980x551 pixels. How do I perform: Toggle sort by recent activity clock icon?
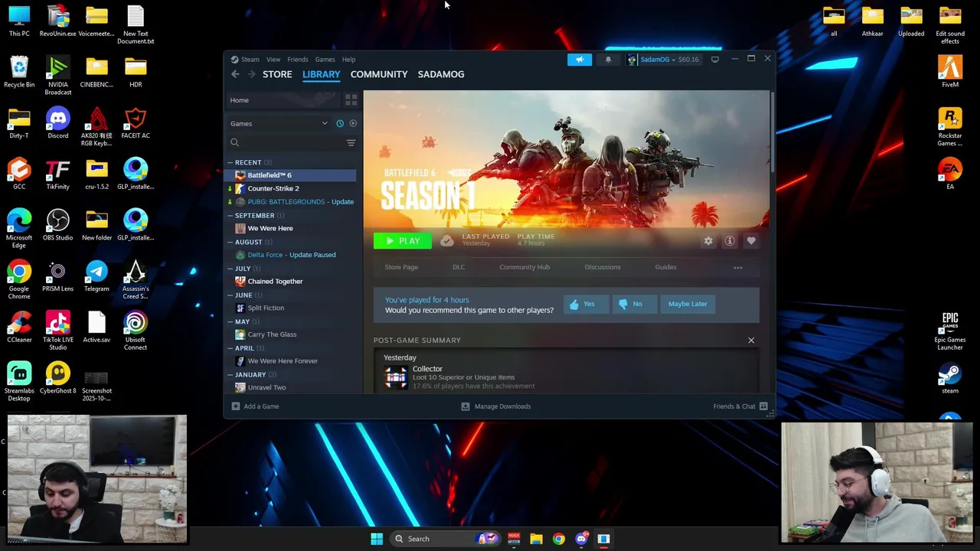[x=340, y=123]
